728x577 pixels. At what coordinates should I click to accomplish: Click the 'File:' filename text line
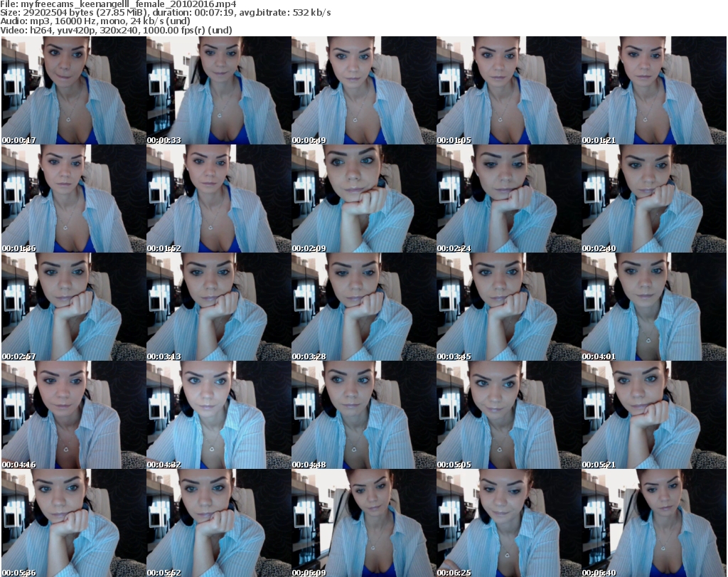tap(119, 4)
